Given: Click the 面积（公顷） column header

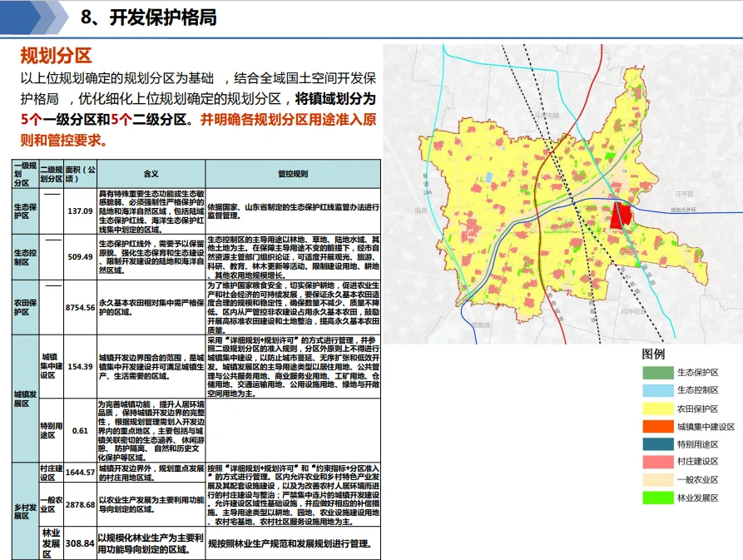Looking at the screenshot, I should click(80, 174).
